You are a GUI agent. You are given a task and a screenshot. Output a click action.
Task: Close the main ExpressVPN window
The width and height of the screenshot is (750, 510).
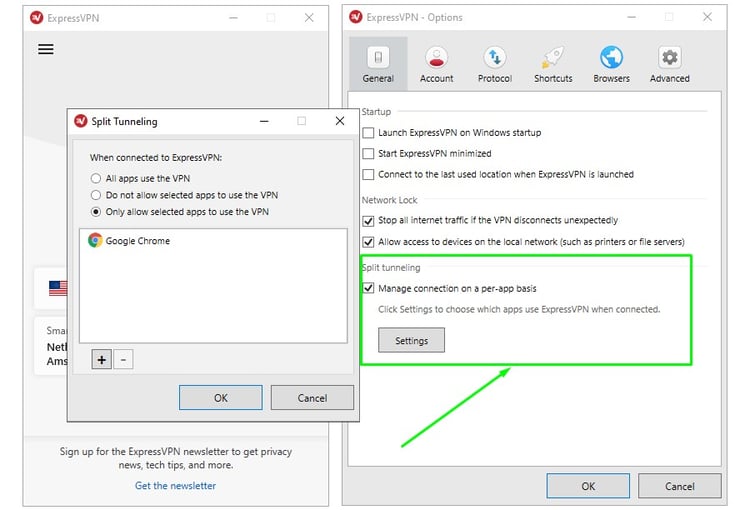click(x=309, y=18)
